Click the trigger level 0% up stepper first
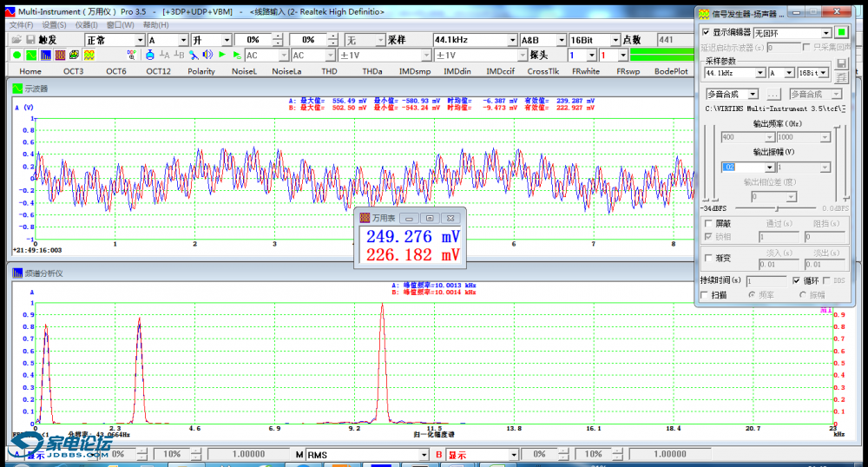Screen dimensions: 868x467 278,36
